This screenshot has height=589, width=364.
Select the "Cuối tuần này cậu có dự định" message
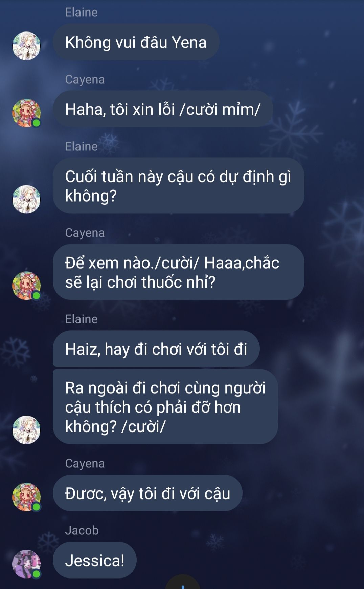[178, 186]
